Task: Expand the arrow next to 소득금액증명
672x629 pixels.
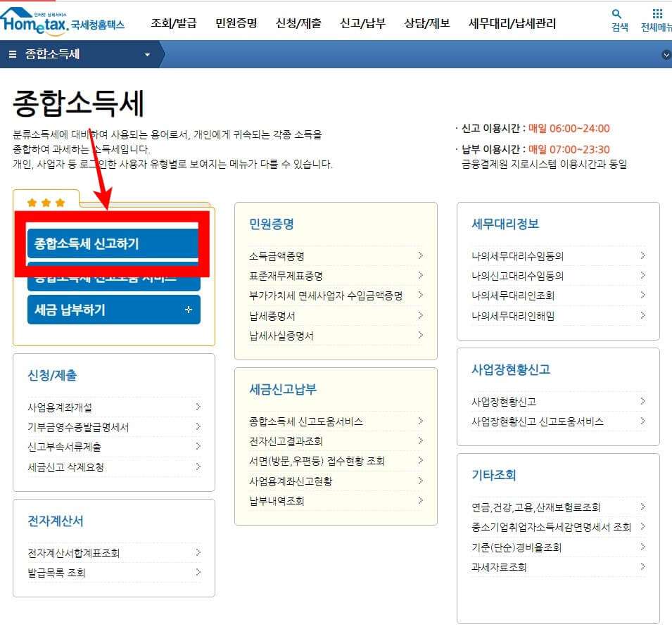Action: pos(421,256)
